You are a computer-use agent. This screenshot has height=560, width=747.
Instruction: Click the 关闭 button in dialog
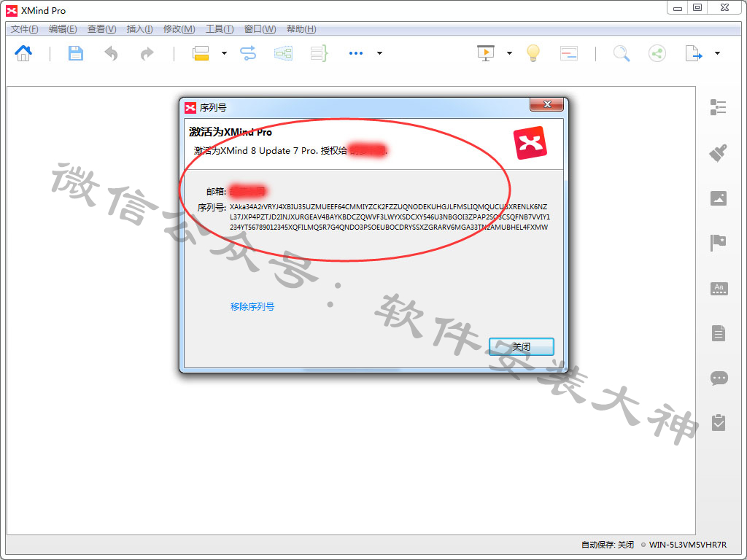tap(521, 346)
